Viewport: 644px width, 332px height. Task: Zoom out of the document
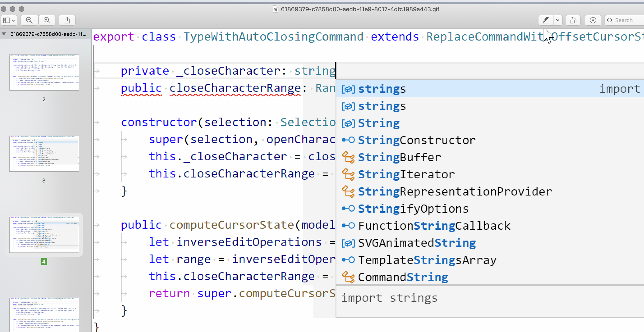click(29, 20)
